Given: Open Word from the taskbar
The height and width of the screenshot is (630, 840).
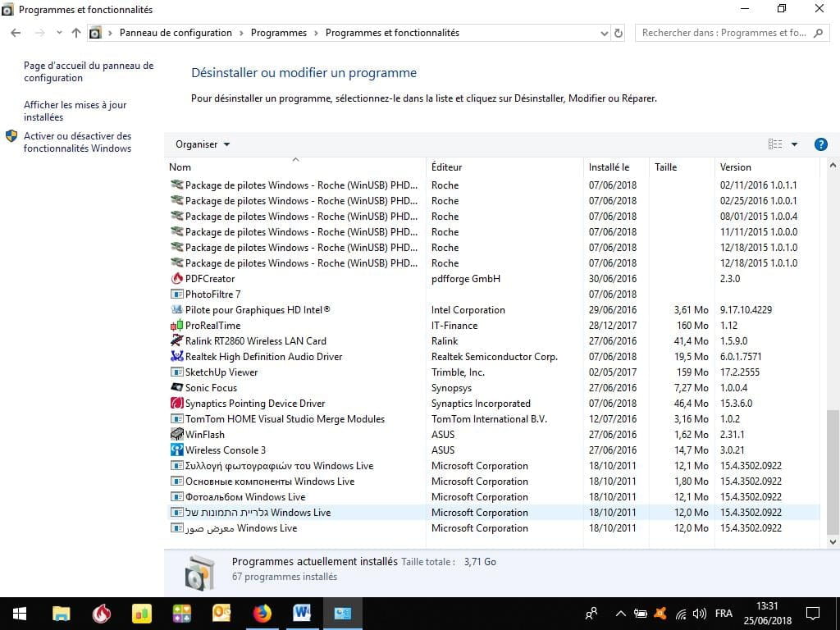Looking at the screenshot, I should [302, 614].
